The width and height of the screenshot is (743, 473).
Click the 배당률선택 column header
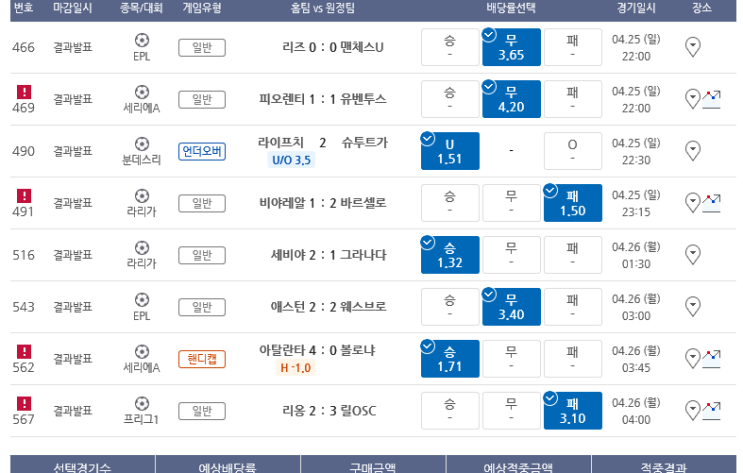tap(511, 8)
